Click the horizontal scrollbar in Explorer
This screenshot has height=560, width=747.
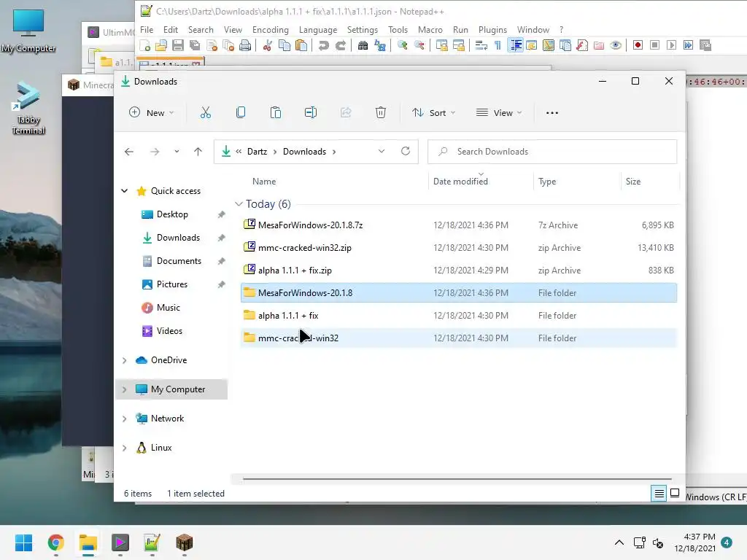[x=457, y=479]
